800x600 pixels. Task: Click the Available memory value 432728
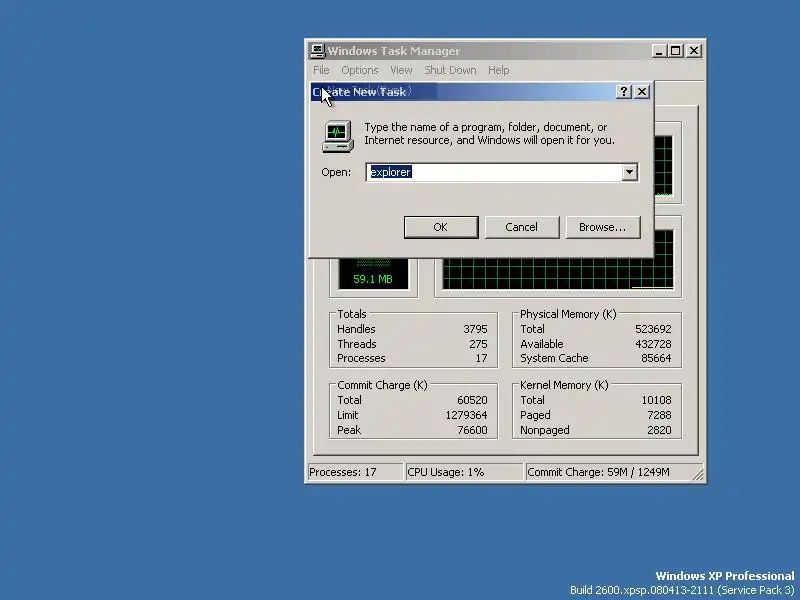tap(653, 344)
